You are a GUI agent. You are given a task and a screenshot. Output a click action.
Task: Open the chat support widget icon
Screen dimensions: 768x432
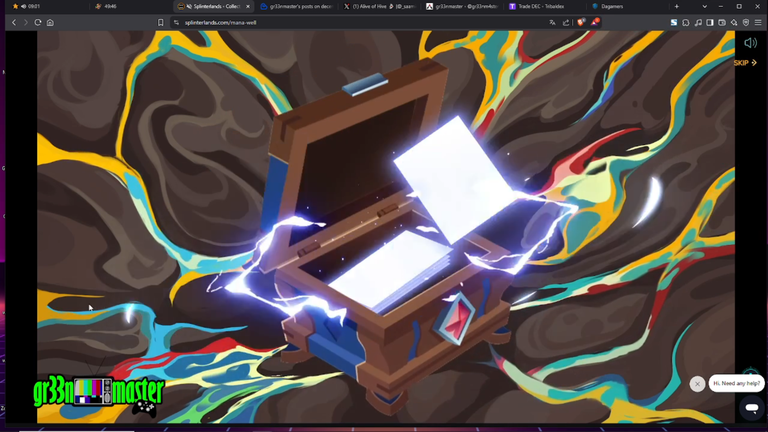point(752,408)
